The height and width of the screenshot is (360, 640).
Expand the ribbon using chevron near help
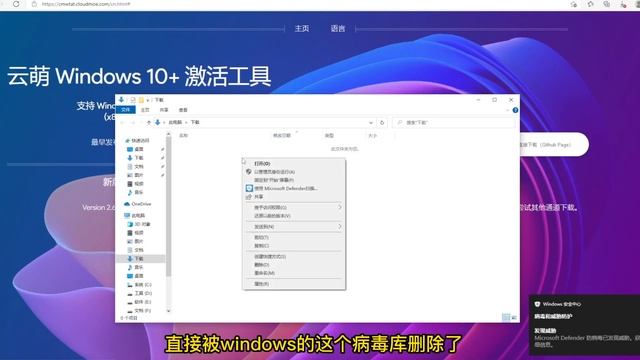508,110
